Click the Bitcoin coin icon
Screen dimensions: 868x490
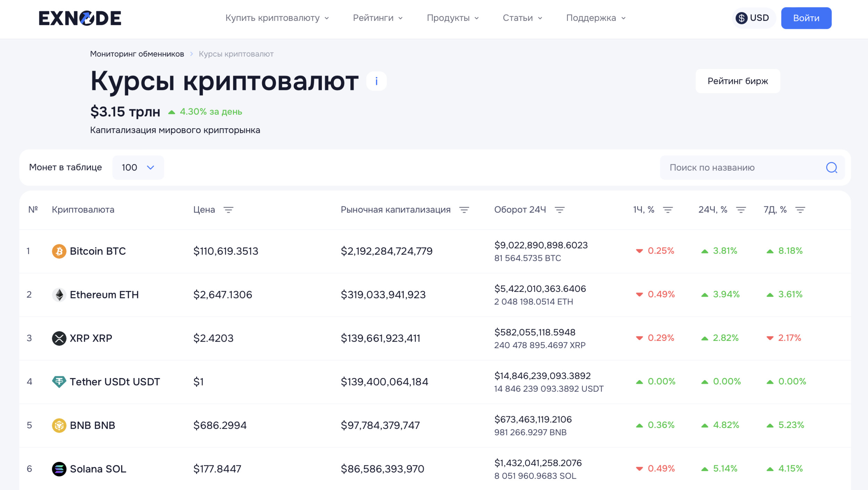[59, 251]
